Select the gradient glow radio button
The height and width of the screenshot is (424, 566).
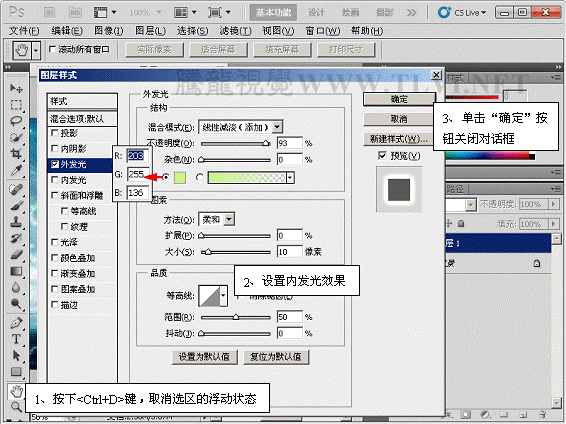click(199, 177)
